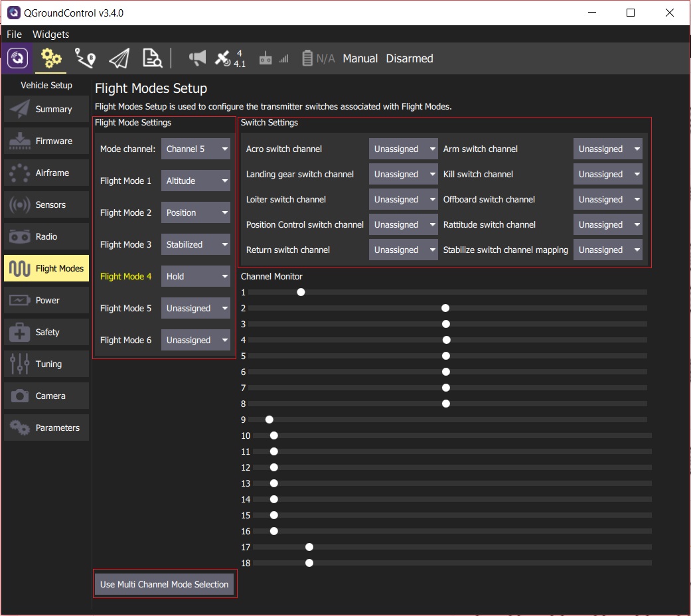Image resolution: width=691 pixels, height=616 pixels.
Task: Click the megaphone audio announcement icon
Action: tap(196, 58)
